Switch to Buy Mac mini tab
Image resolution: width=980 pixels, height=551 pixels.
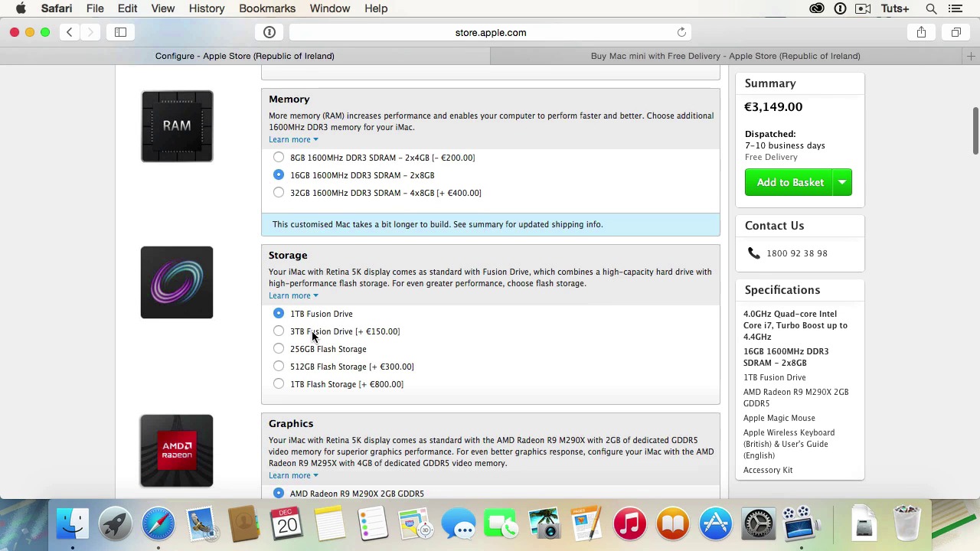tap(726, 56)
